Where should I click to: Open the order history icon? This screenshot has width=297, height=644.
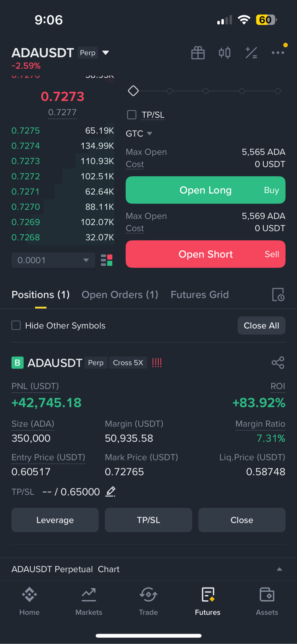click(278, 295)
